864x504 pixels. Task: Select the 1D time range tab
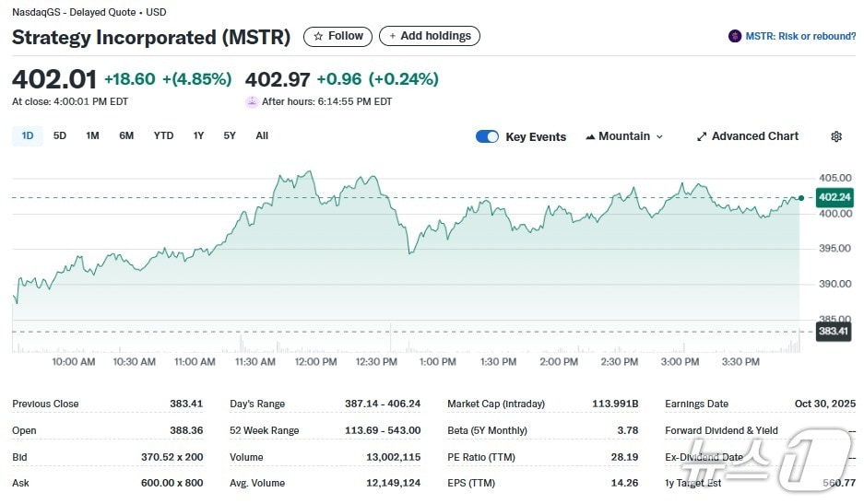click(28, 135)
